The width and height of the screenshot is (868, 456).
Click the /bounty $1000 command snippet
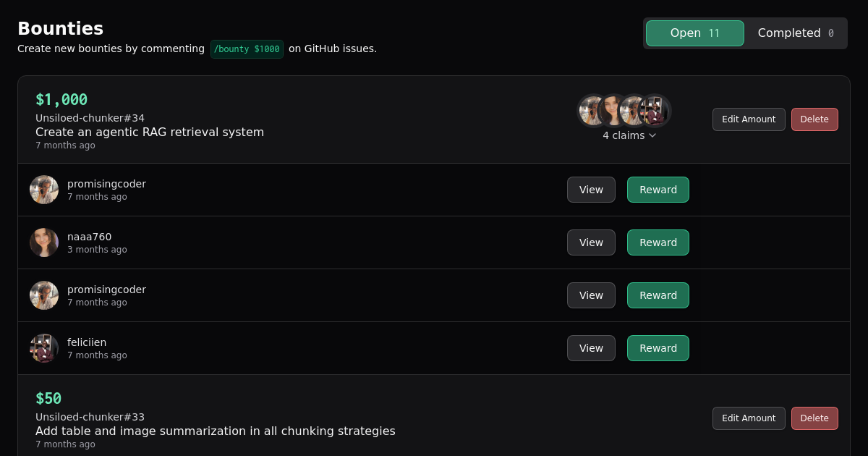pyautogui.click(x=247, y=49)
